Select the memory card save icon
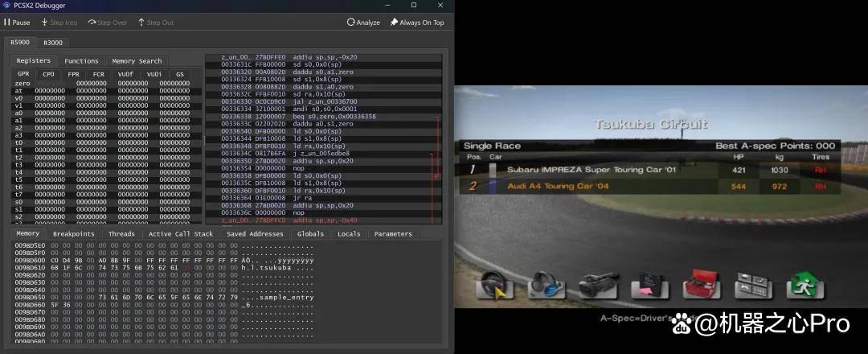This screenshot has height=354, width=868. coord(650,285)
